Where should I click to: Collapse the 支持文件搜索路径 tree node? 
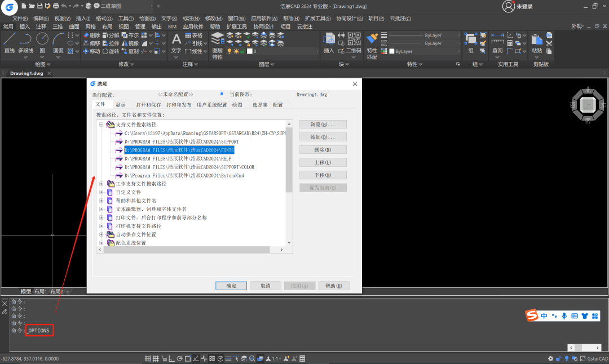[101, 125]
